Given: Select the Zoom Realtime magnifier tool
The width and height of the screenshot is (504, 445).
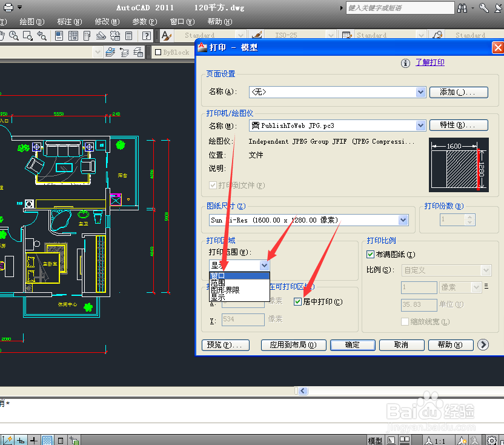Looking at the screenshot, I should coord(14,35).
